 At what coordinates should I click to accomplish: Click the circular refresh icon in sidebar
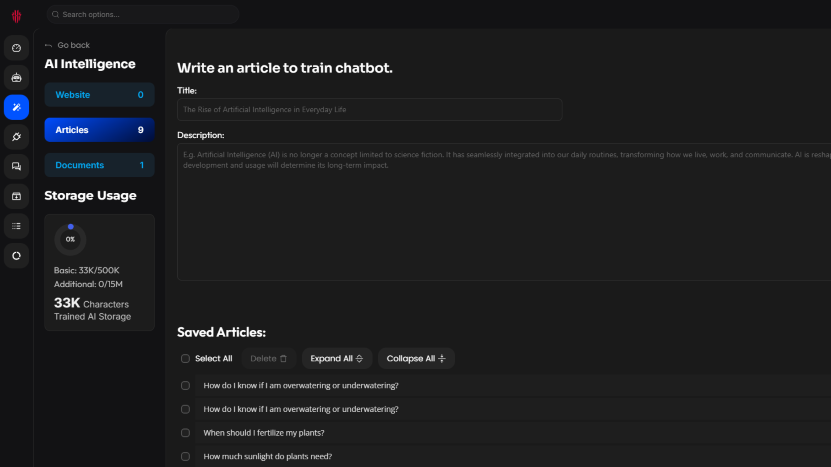[16, 256]
